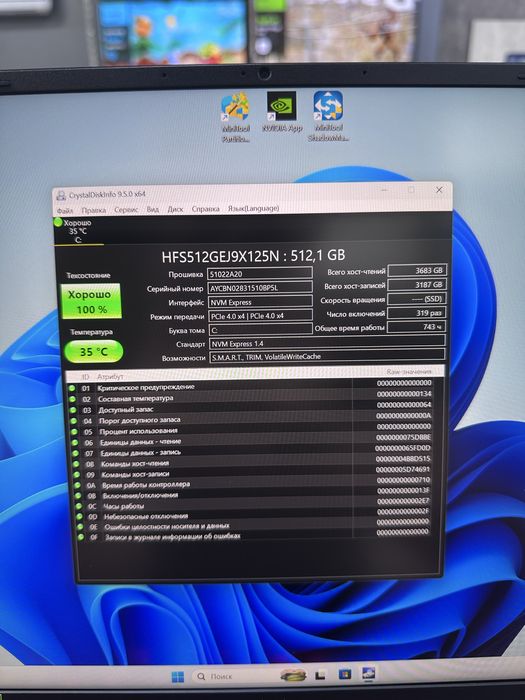Image resolution: width=525 pixels, height=700 pixels.
Task: Click the Скорость вращения value (SSD)
Action: (x=417, y=299)
